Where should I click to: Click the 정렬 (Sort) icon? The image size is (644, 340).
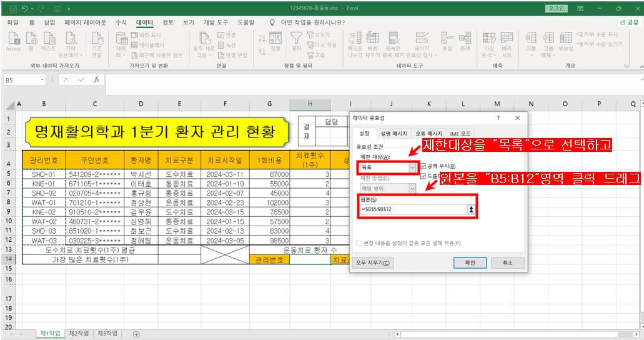pyautogui.click(x=275, y=41)
